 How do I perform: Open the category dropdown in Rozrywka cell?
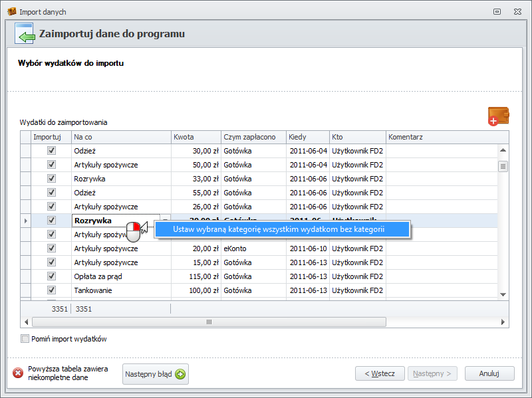tap(165, 221)
